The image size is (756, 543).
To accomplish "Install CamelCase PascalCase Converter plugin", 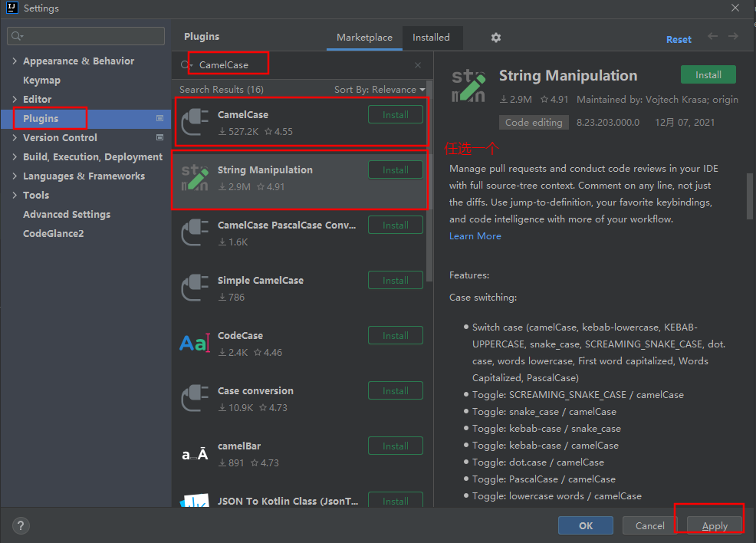I will (x=396, y=225).
